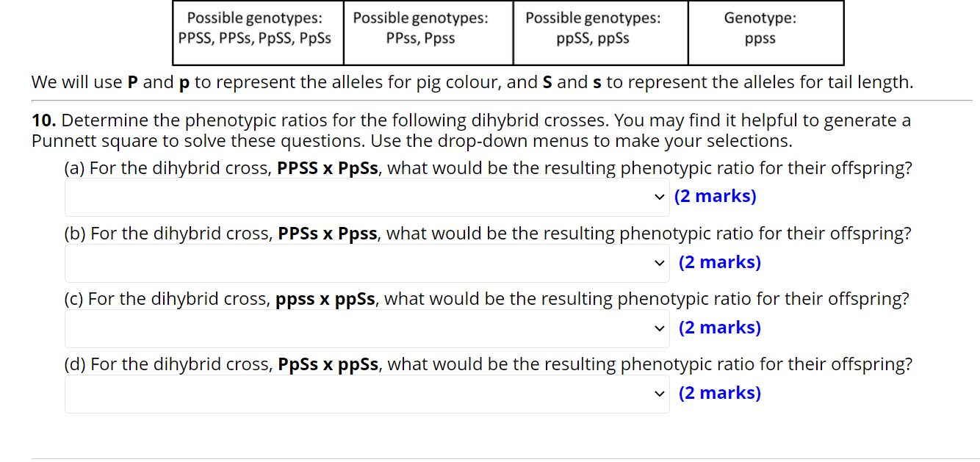This screenshot has width=980, height=462.
Task: Click the blue (2 marks) label for part (a)
Action: coord(715,195)
